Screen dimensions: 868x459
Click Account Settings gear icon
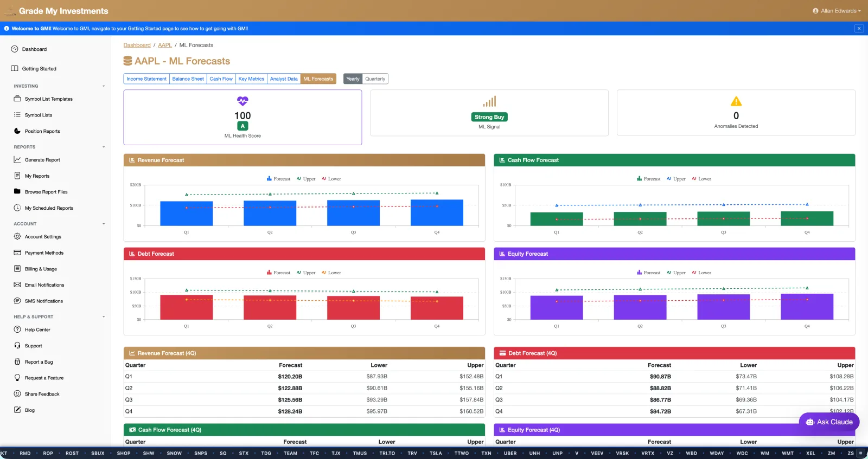coord(17,236)
